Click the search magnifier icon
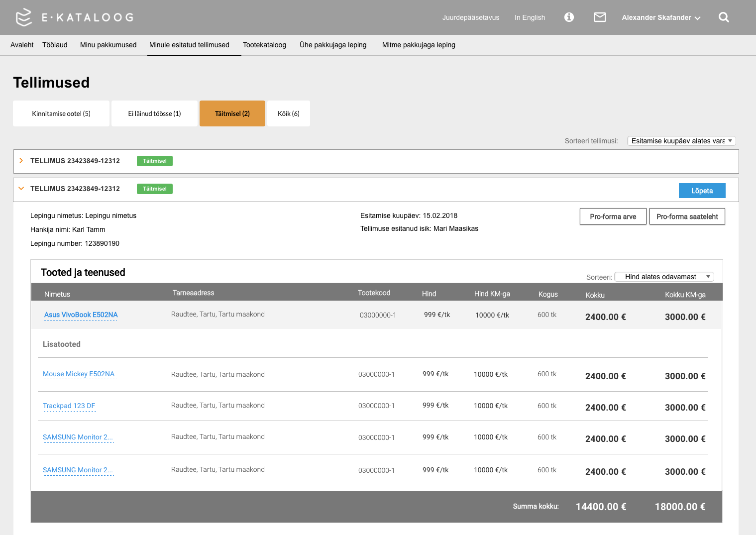The height and width of the screenshot is (535, 756). 724,17
